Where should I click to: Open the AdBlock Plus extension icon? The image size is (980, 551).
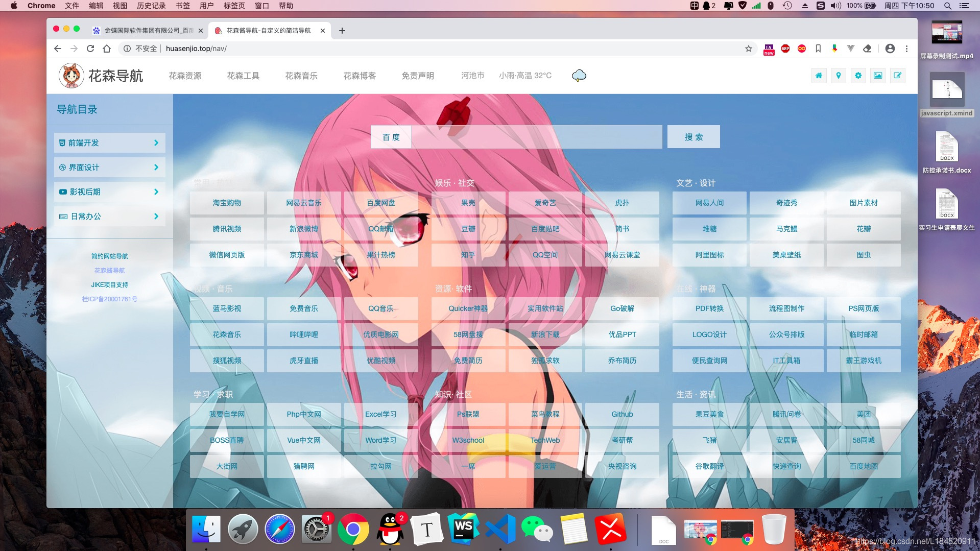785,49
